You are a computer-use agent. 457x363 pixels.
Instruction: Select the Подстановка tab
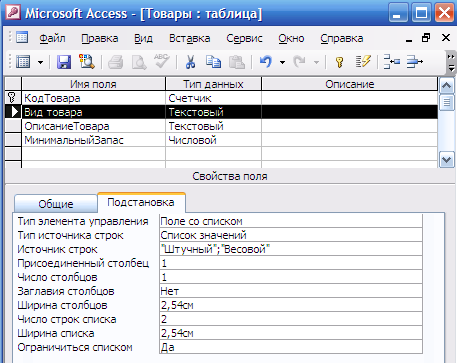point(141,202)
